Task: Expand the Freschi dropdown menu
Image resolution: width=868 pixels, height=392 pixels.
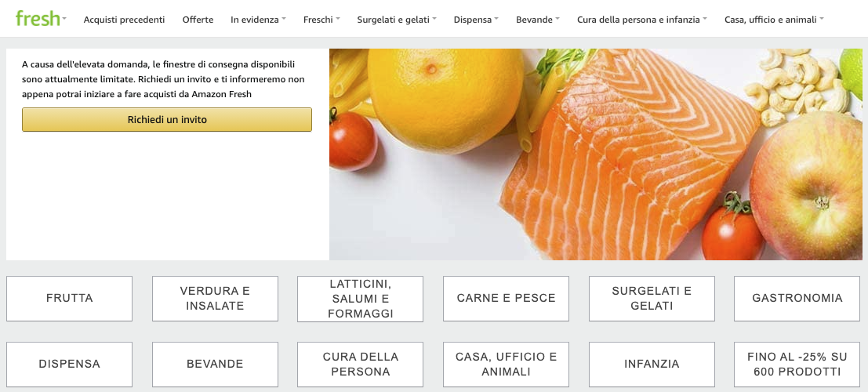Action: pyautogui.click(x=321, y=20)
